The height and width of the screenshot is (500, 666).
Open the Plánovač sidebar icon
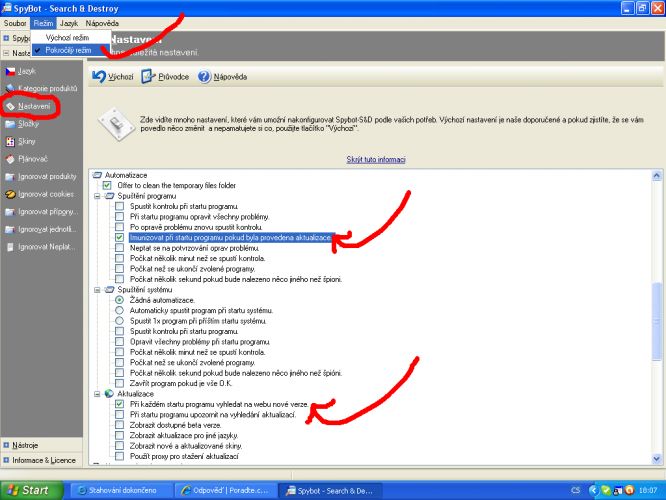tap(10, 159)
